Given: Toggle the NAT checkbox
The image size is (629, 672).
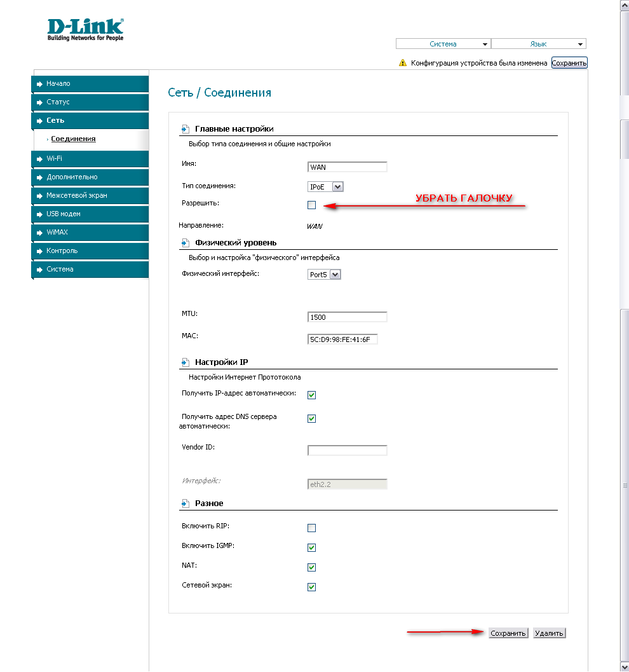Looking at the screenshot, I should tap(312, 568).
